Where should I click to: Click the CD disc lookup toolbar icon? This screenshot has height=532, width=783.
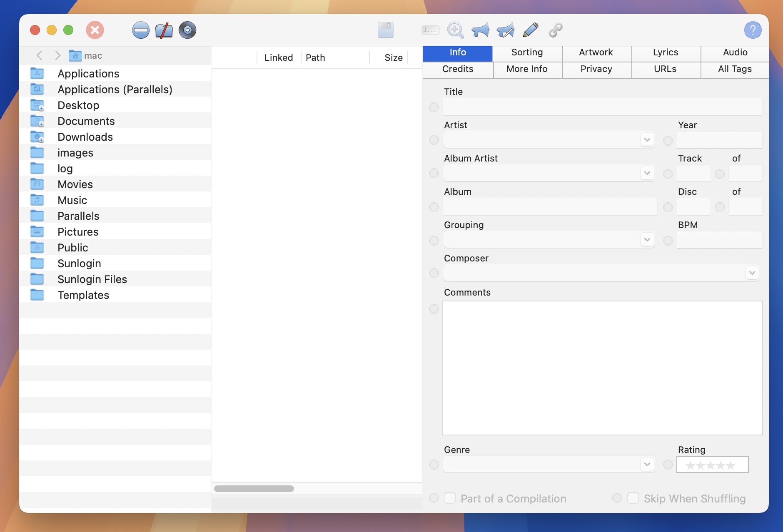[x=187, y=30]
